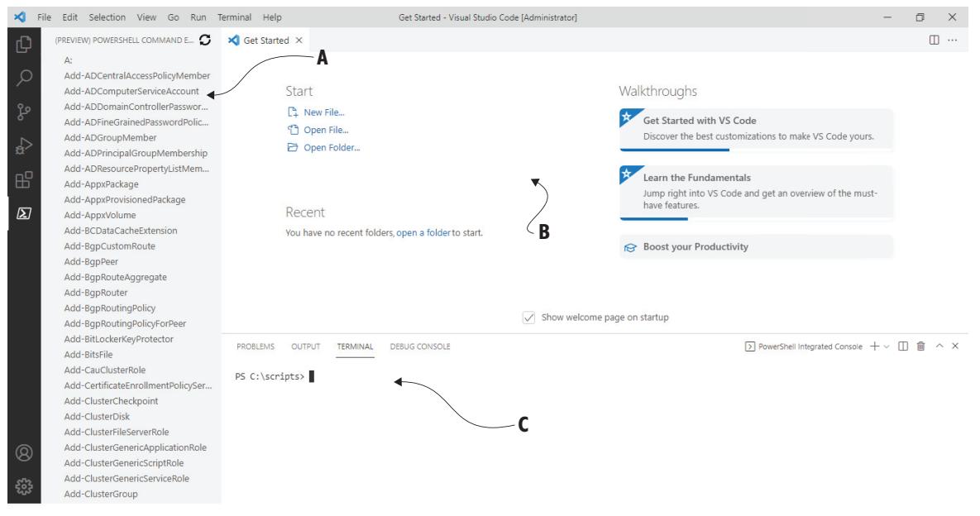Kill terminal with the trash icon
980x516 pixels.
(x=920, y=346)
